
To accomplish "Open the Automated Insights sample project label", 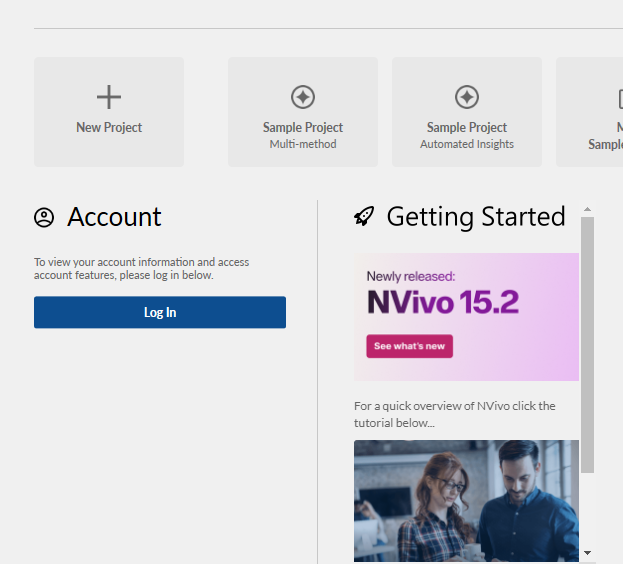I will tap(467, 136).
